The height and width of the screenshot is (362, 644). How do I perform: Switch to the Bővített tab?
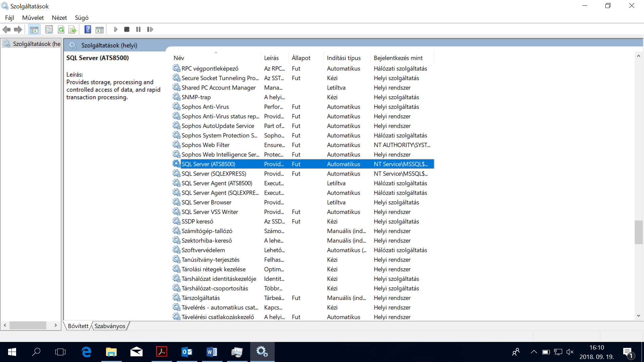[x=78, y=326]
